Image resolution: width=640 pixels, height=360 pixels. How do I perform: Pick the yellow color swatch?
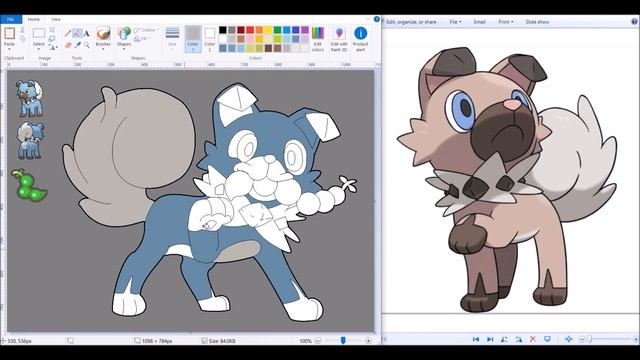268,30
